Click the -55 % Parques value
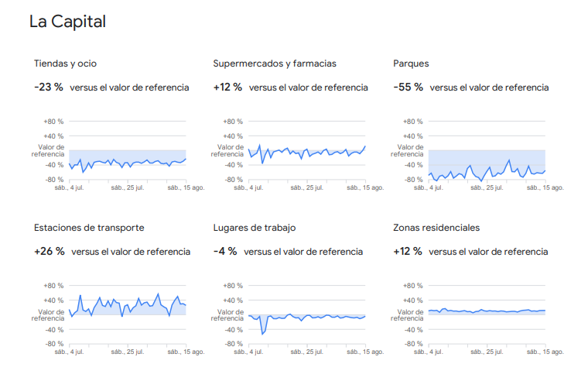The image size is (588, 388). pos(408,87)
